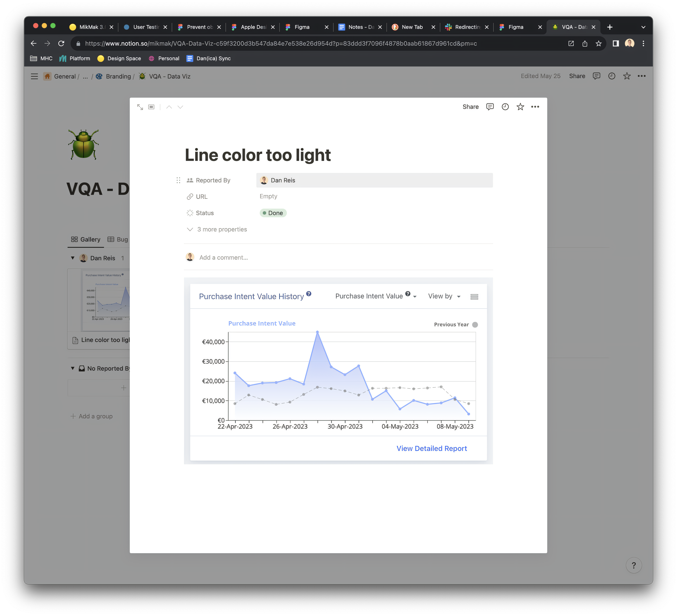The image size is (677, 616).
Task: Open the comments panel from the top bar
Action: [490, 107]
